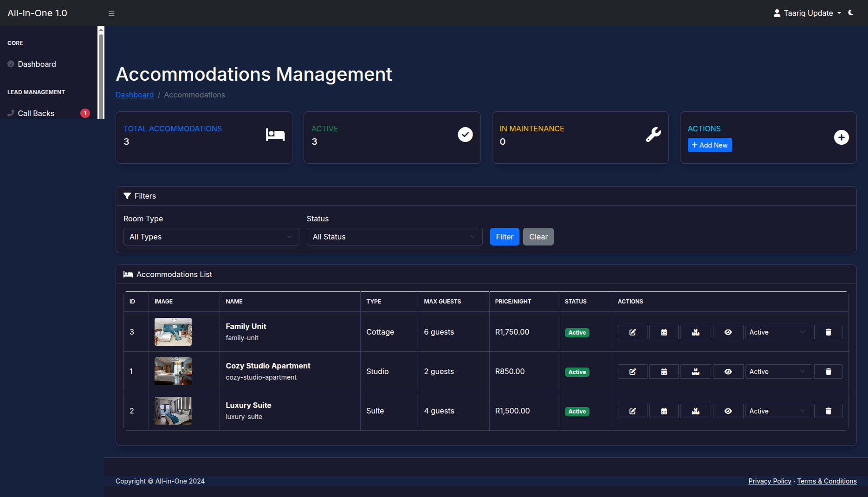Delete Cozy Studio Apartment with trash icon
Screen dimensions: 868x497
point(828,372)
